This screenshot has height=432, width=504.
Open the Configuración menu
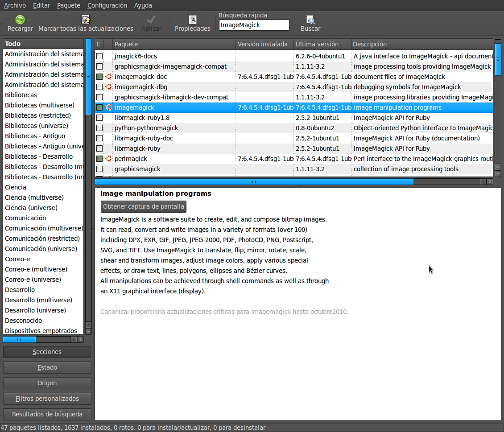(x=107, y=5)
